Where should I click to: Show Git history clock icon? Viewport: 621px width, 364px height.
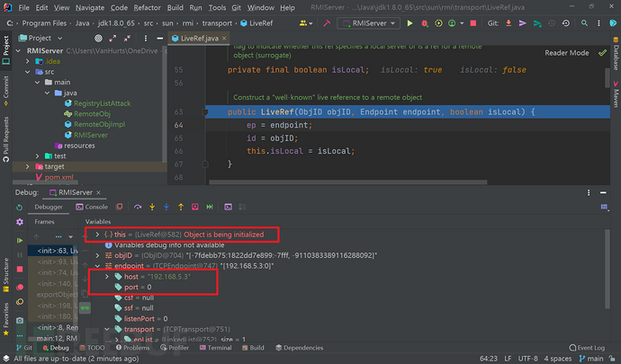(x=552, y=23)
